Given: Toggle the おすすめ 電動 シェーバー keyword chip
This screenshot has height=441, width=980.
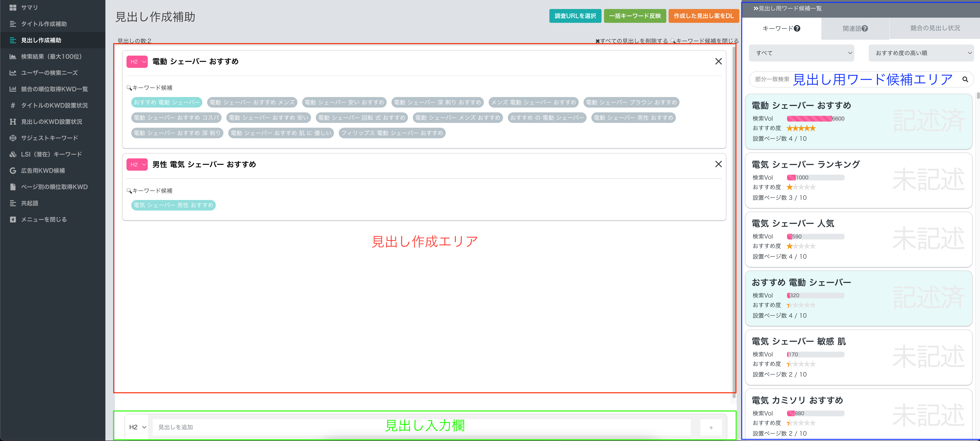Looking at the screenshot, I should (x=167, y=102).
